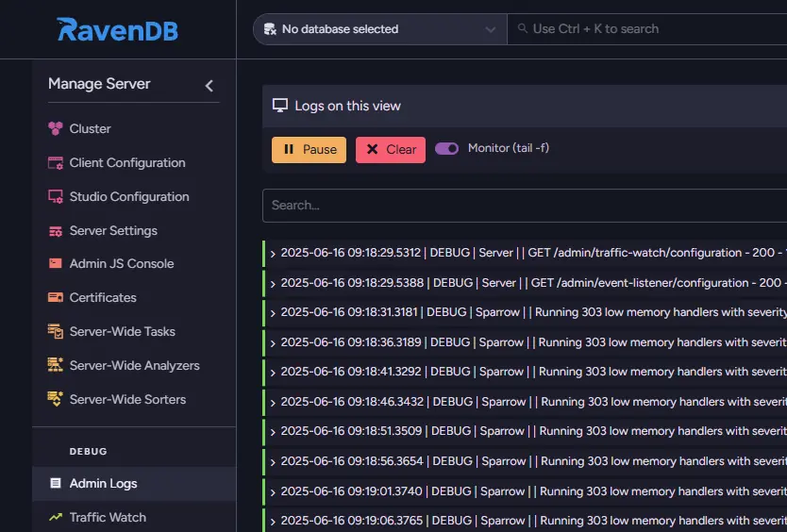787x532 pixels.
Task: Click the magnifier icon in the search bar
Action: click(523, 28)
